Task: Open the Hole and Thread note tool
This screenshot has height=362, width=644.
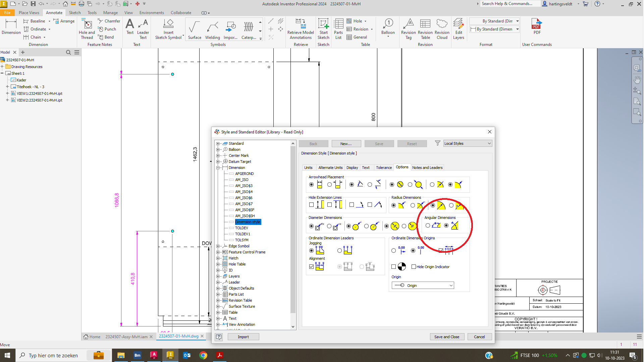Action: click(87, 29)
